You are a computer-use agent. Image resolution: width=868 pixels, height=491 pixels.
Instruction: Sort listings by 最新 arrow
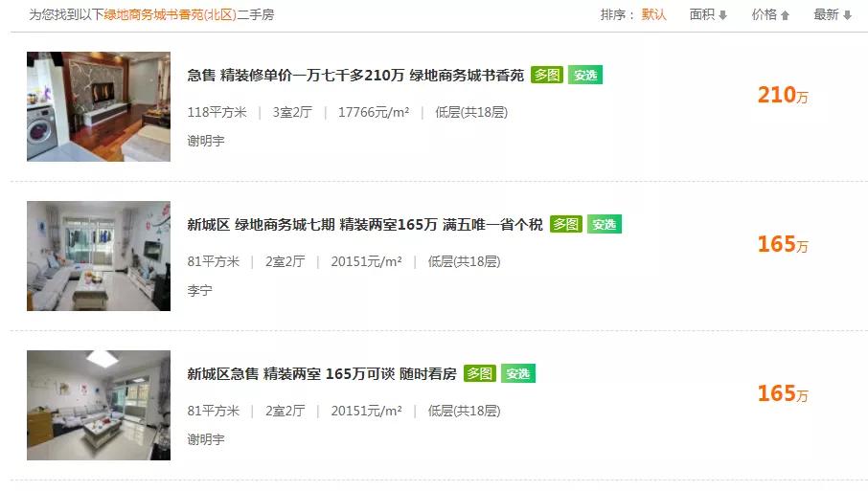[x=832, y=15]
